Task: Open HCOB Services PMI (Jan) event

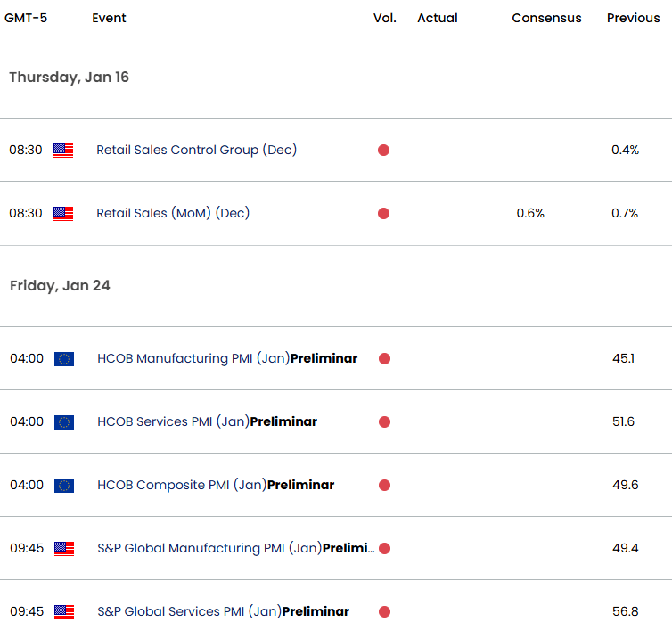Action: [x=207, y=421]
